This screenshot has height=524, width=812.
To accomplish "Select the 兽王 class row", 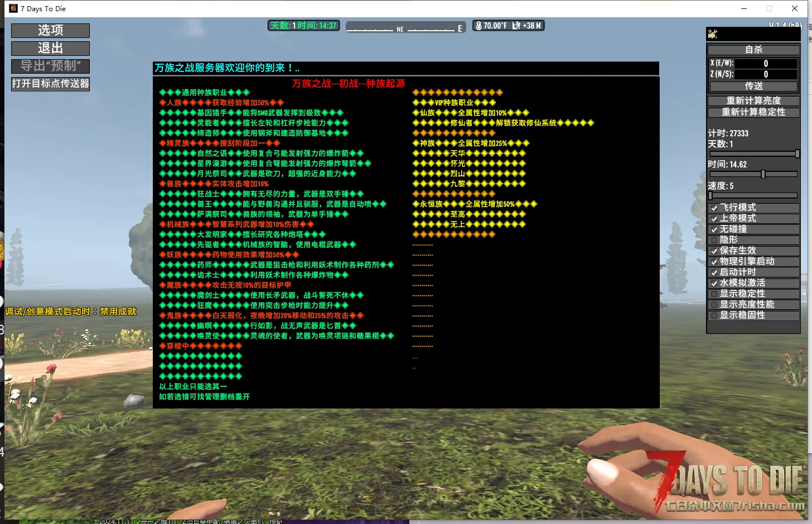I will [273, 204].
